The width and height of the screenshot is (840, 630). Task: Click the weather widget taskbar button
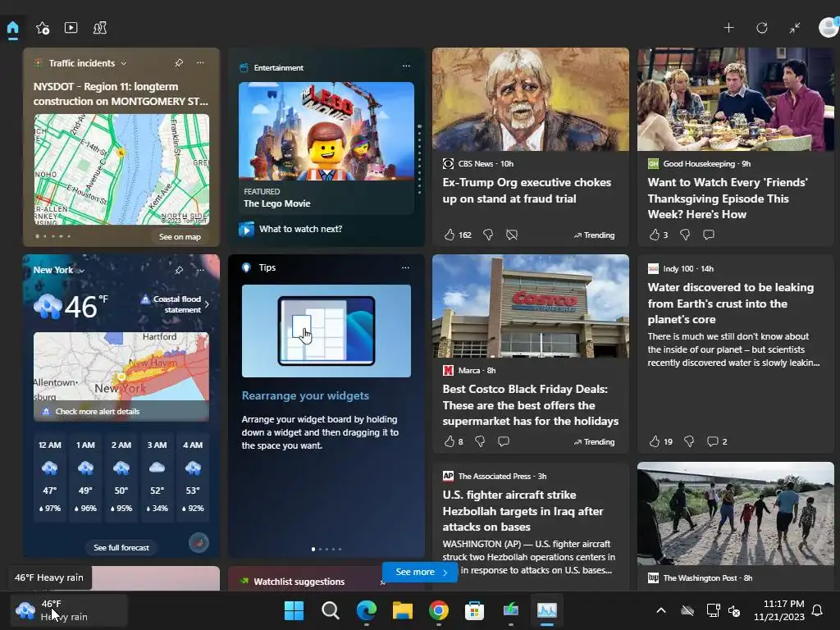click(69, 610)
